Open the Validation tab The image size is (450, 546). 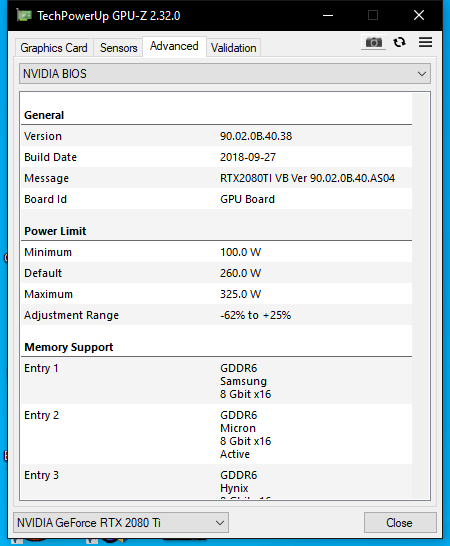click(x=233, y=48)
